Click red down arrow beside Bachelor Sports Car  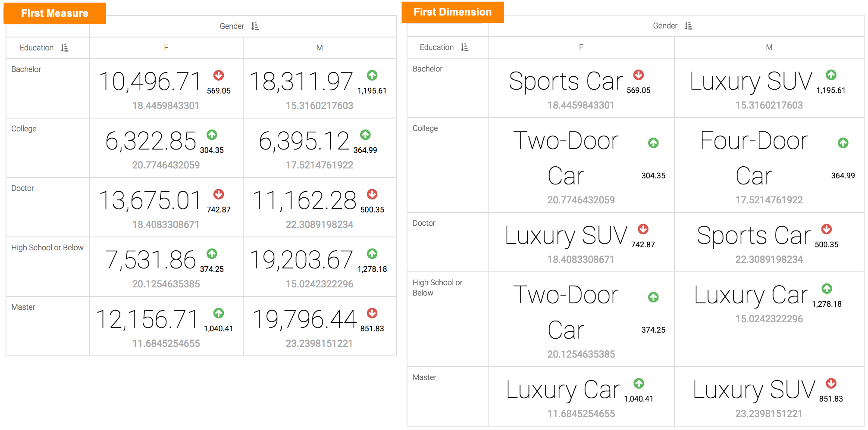pyautogui.click(x=639, y=75)
